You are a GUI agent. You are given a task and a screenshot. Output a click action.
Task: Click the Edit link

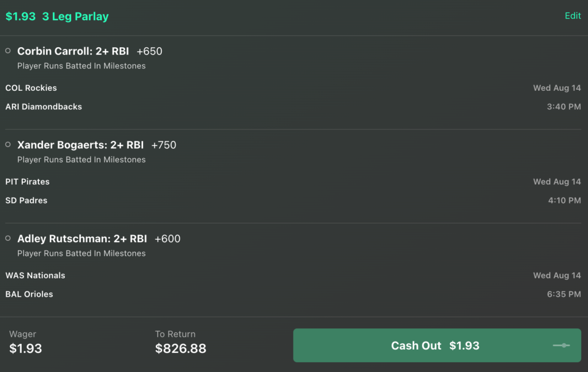[572, 16]
